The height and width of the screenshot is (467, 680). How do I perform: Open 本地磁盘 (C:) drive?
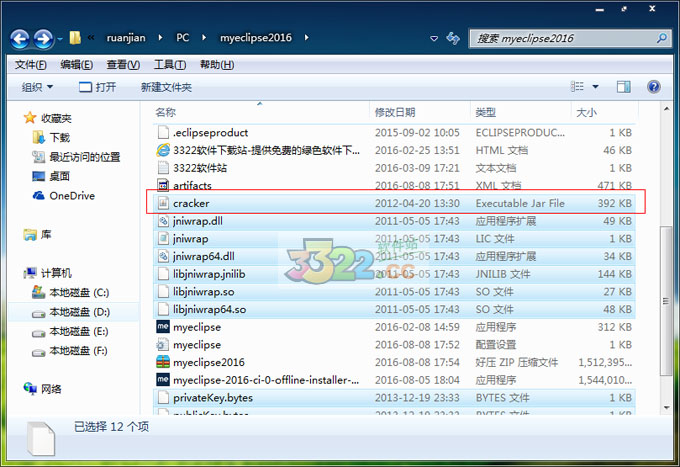[78, 293]
